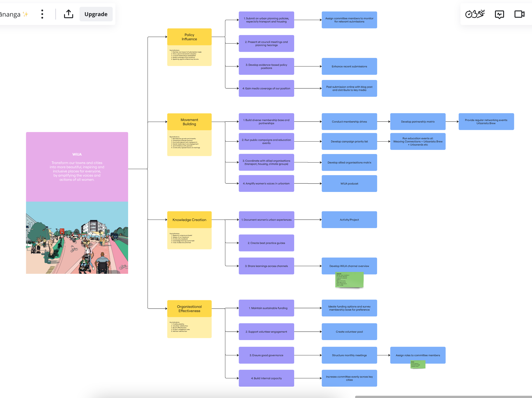
Task: Select 'Assign committee members to monitor' card
Action: (349, 20)
